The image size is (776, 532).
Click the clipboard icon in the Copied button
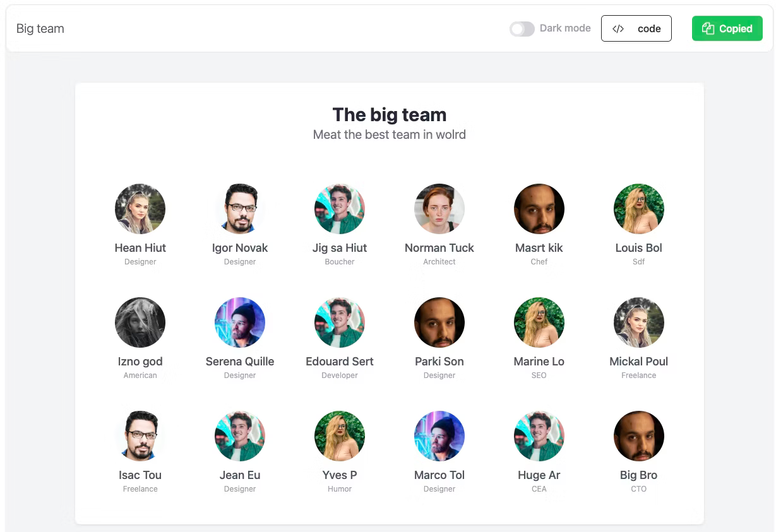coord(708,28)
